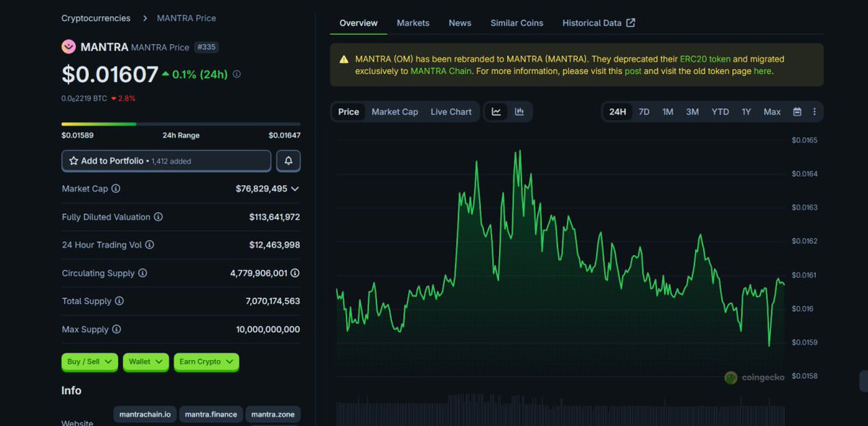Click the volume bars below chart

coord(561,410)
